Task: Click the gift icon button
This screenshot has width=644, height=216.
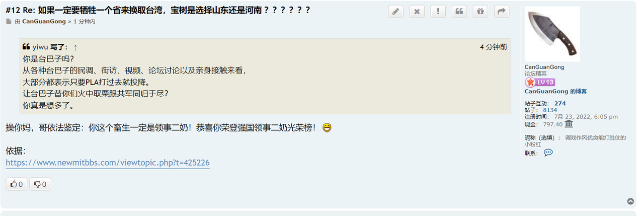Action: pyautogui.click(x=480, y=12)
